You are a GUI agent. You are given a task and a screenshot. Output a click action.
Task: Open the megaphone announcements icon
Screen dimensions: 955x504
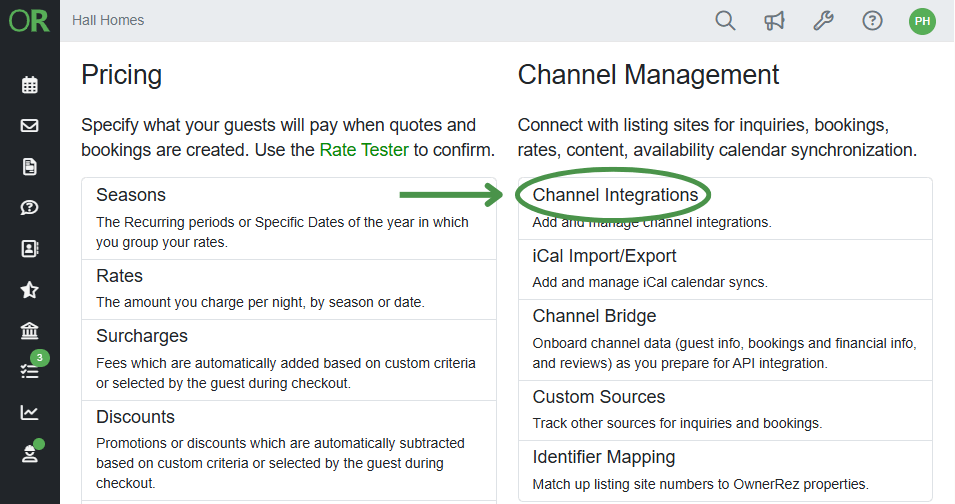tap(774, 21)
